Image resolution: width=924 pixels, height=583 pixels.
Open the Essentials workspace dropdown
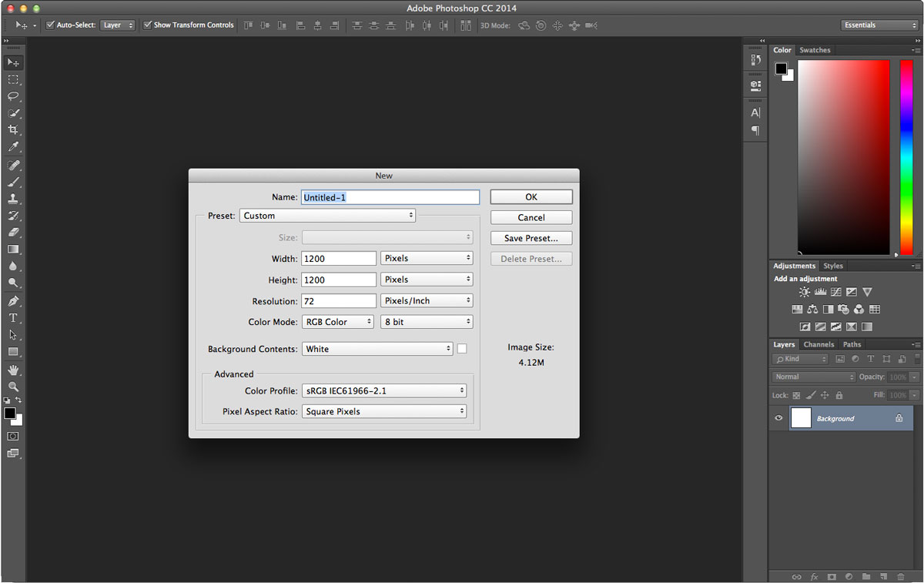[879, 25]
